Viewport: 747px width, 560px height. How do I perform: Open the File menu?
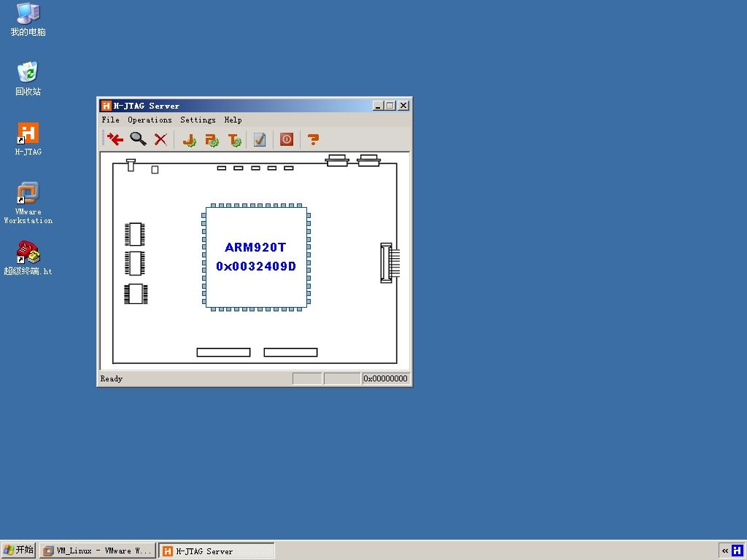pyautogui.click(x=111, y=120)
